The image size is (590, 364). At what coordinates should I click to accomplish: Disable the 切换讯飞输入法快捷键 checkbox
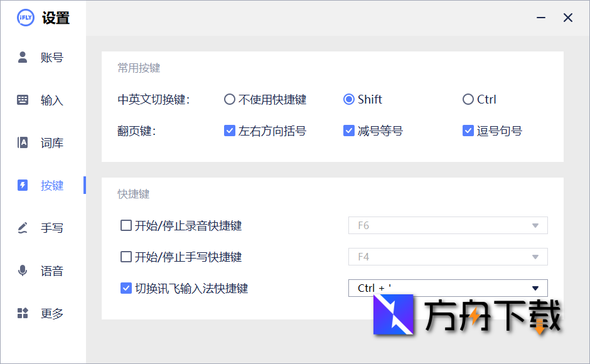coord(125,288)
